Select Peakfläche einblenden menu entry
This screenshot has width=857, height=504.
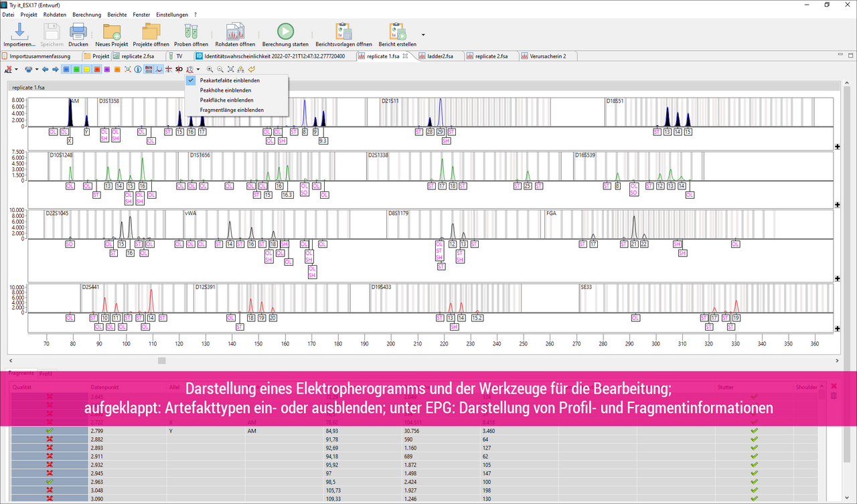tap(226, 100)
